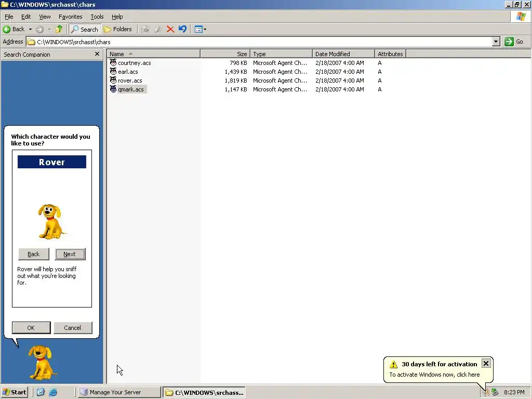Click the Rover dog assistant below the balloon
The image size is (532, 399).
point(42,363)
